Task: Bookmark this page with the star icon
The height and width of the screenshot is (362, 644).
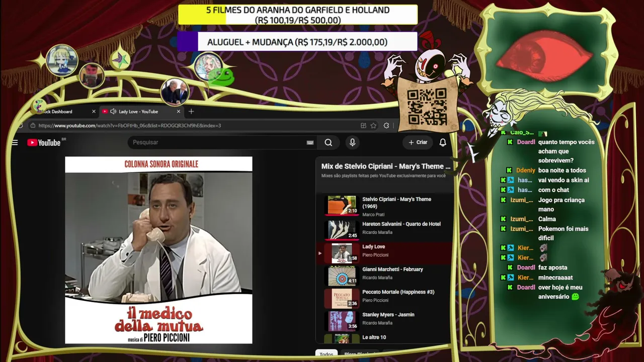Action: pyautogui.click(x=373, y=126)
